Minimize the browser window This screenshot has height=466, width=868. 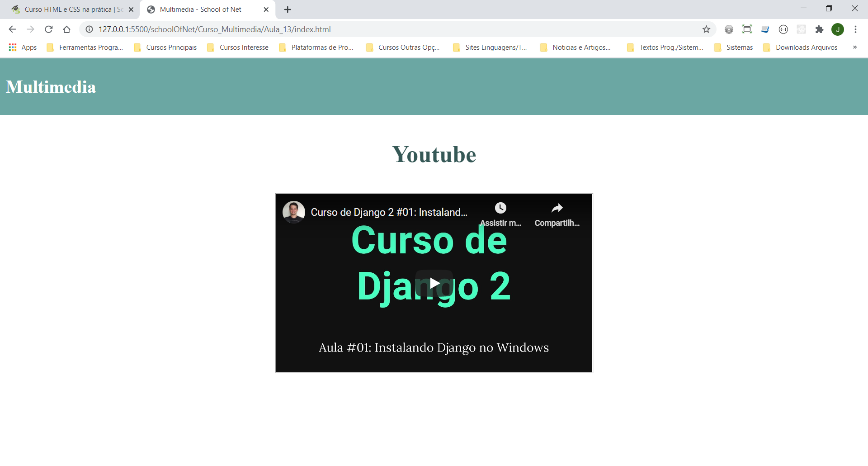803,9
